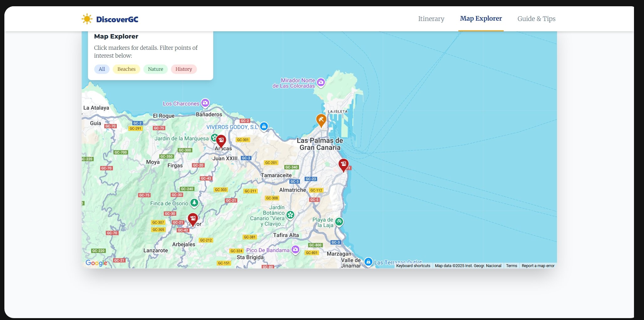This screenshot has height=320, width=644.
Task: Open the red marker on the Las Palmas coast
Action: [343, 163]
